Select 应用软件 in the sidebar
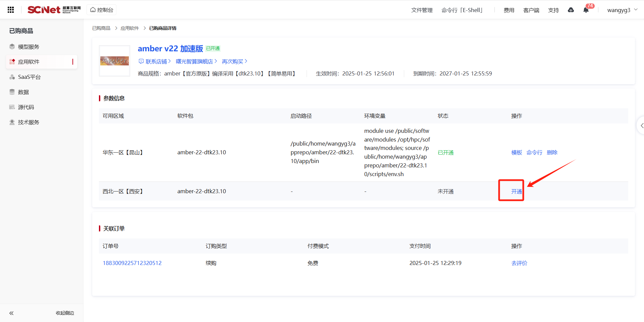 click(x=29, y=62)
